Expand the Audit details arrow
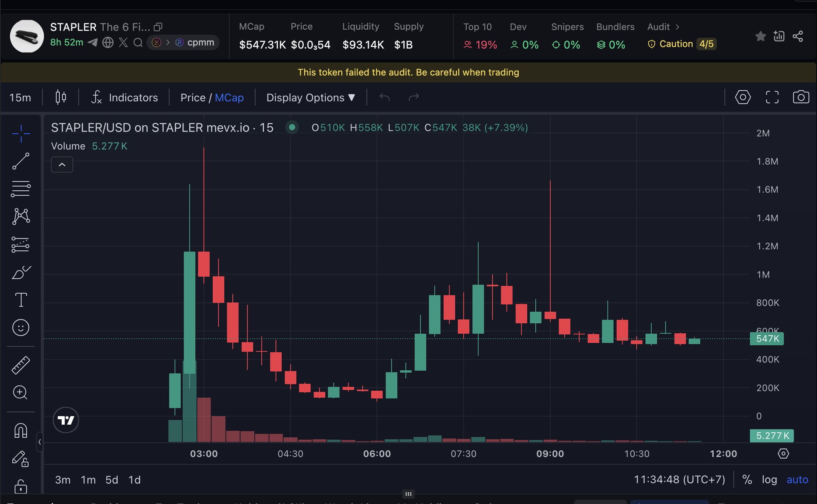The width and height of the screenshot is (817, 504). (677, 27)
